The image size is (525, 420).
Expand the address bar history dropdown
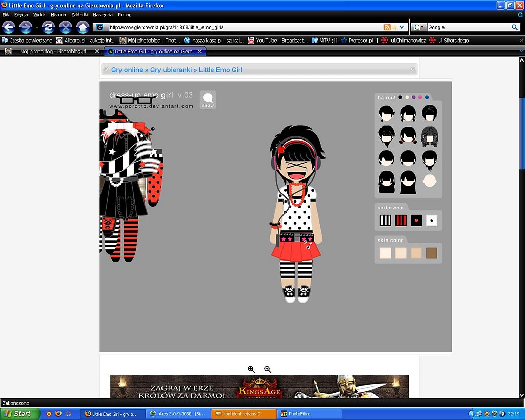402,27
